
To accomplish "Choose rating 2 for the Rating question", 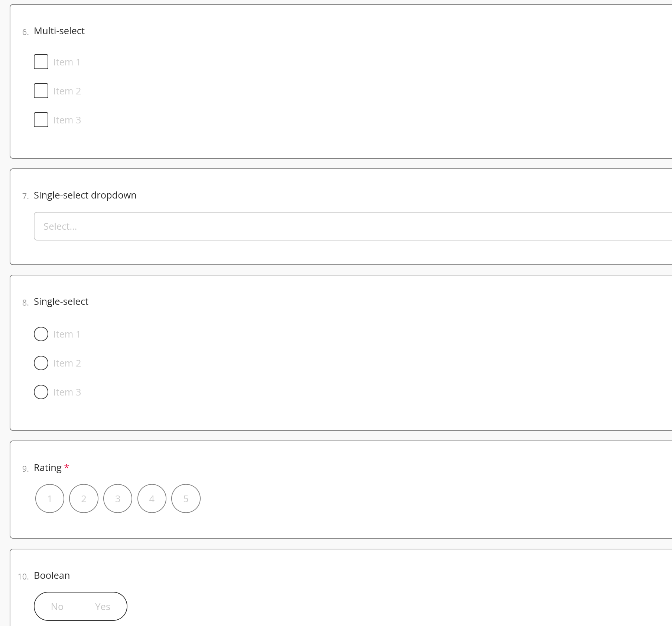I will (x=84, y=498).
